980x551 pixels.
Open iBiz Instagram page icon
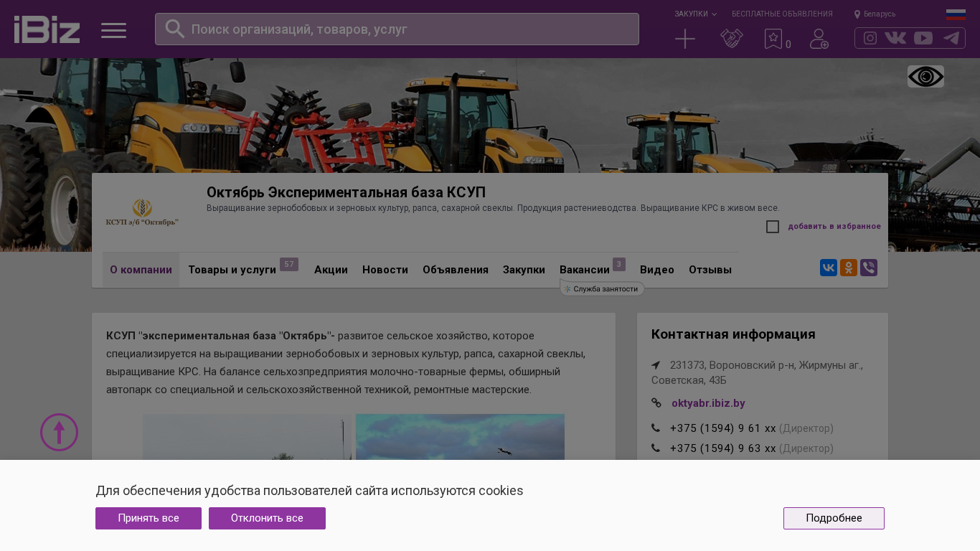(x=870, y=38)
